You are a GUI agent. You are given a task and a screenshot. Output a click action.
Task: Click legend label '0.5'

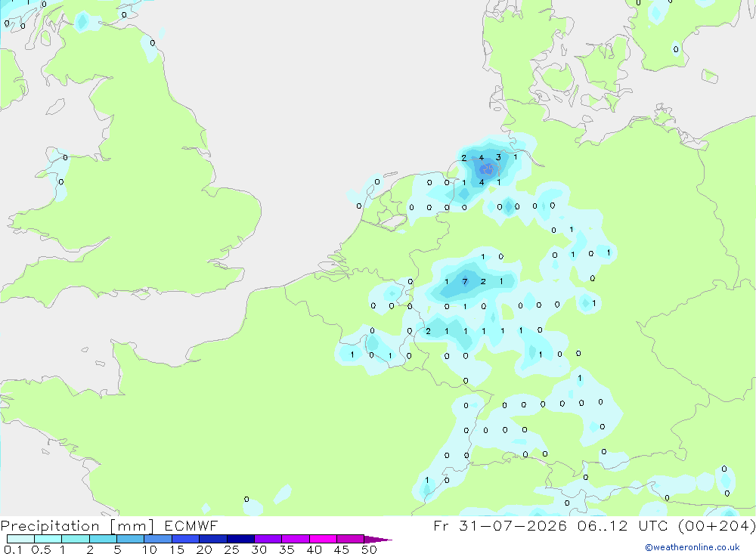click(x=41, y=549)
